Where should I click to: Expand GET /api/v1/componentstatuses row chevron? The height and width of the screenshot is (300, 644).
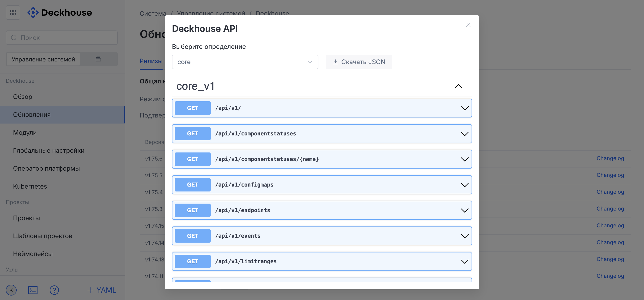point(465,134)
